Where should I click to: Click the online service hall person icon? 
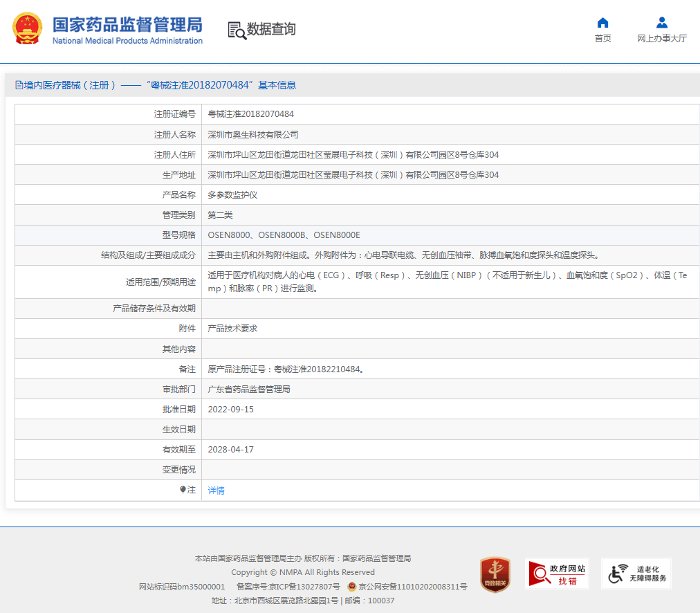661,22
